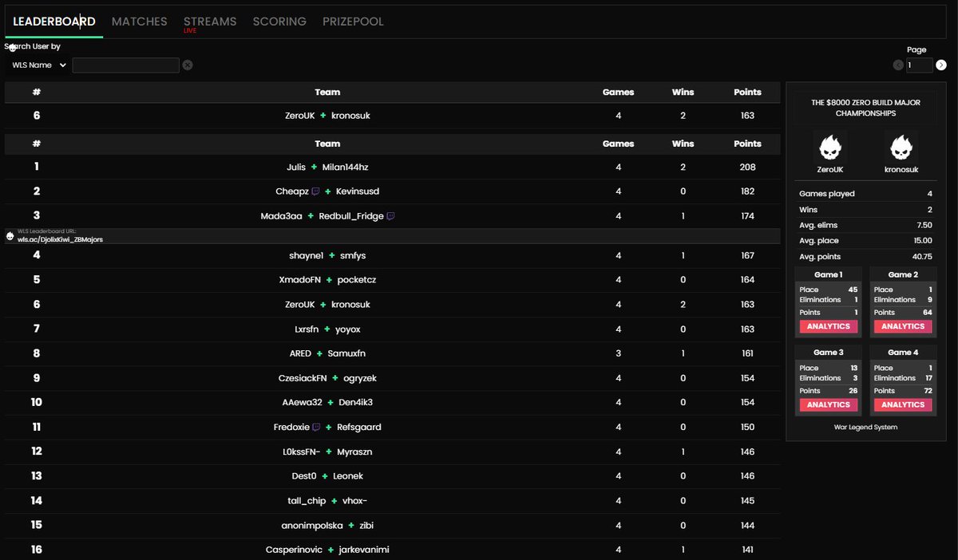Image resolution: width=958 pixels, height=560 pixels.
Task: Click the War Legend System footer text
Action: pos(865,428)
